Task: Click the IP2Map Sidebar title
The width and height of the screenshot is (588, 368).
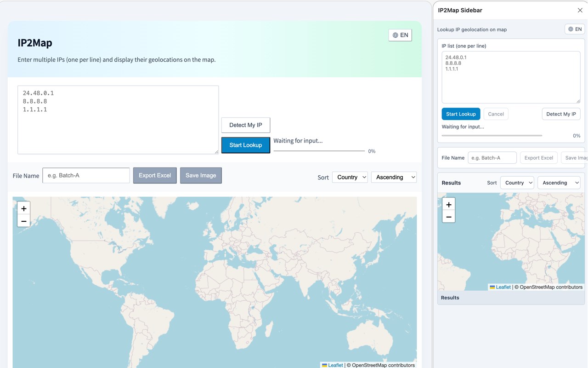Action: pos(460,10)
